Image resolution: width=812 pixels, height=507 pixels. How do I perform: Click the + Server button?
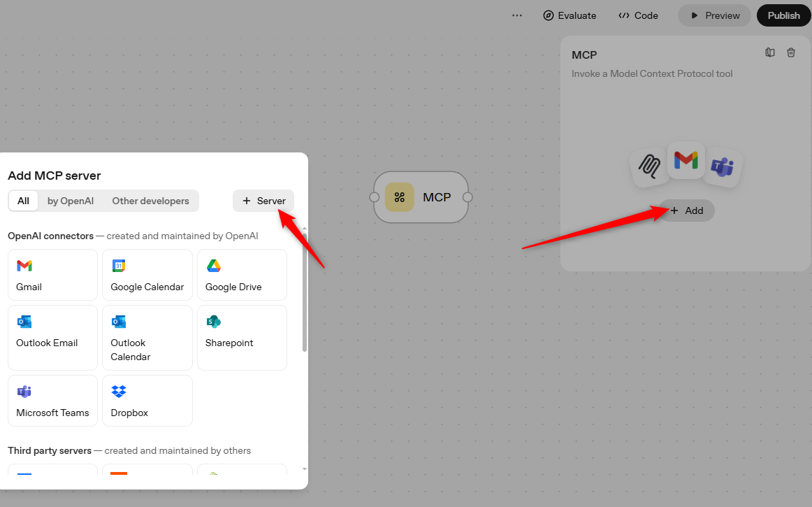263,201
